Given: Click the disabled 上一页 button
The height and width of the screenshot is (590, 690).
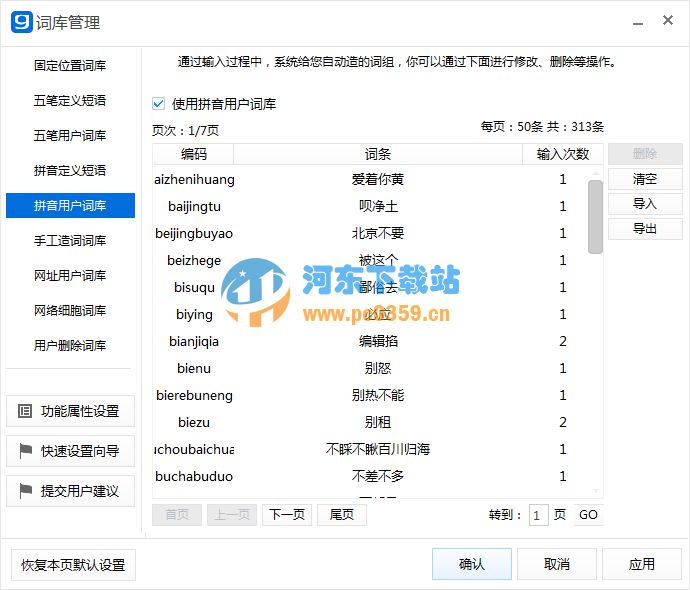Looking at the screenshot, I should [232, 515].
